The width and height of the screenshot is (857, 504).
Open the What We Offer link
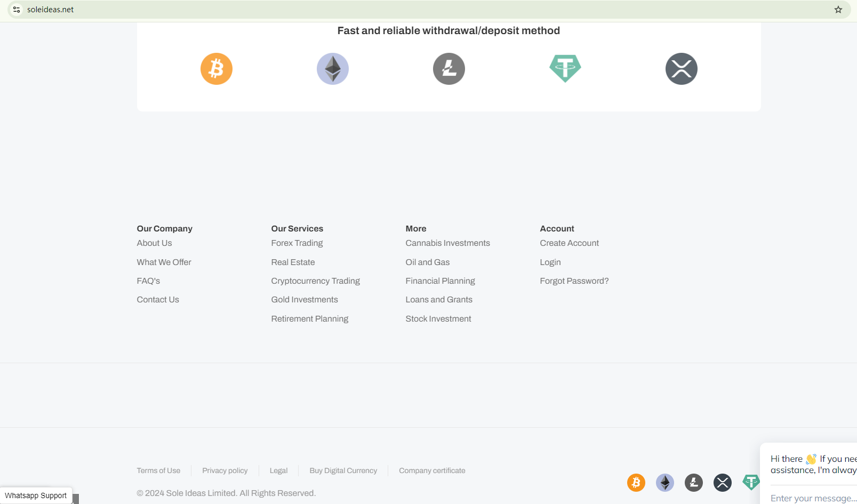(x=164, y=262)
